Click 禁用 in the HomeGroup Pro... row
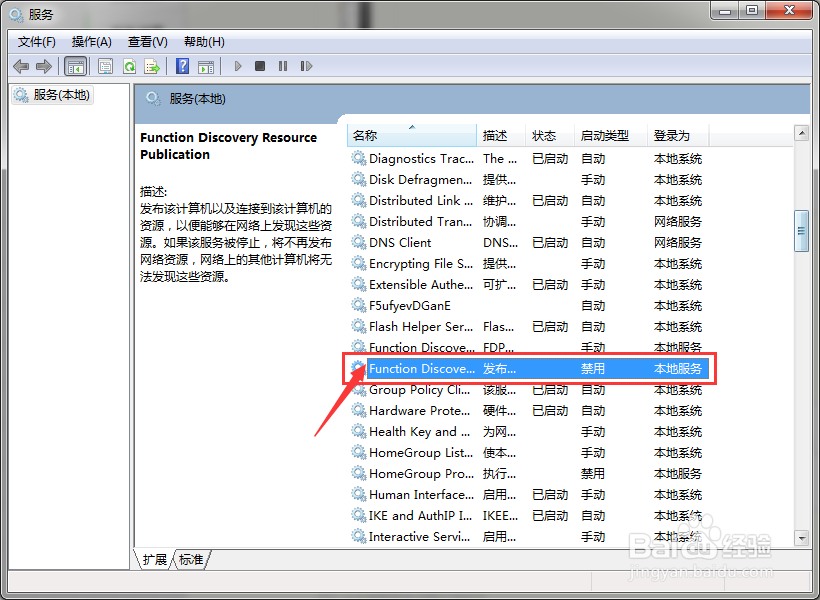This screenshot has height=600, width=820. click(593, 473)
